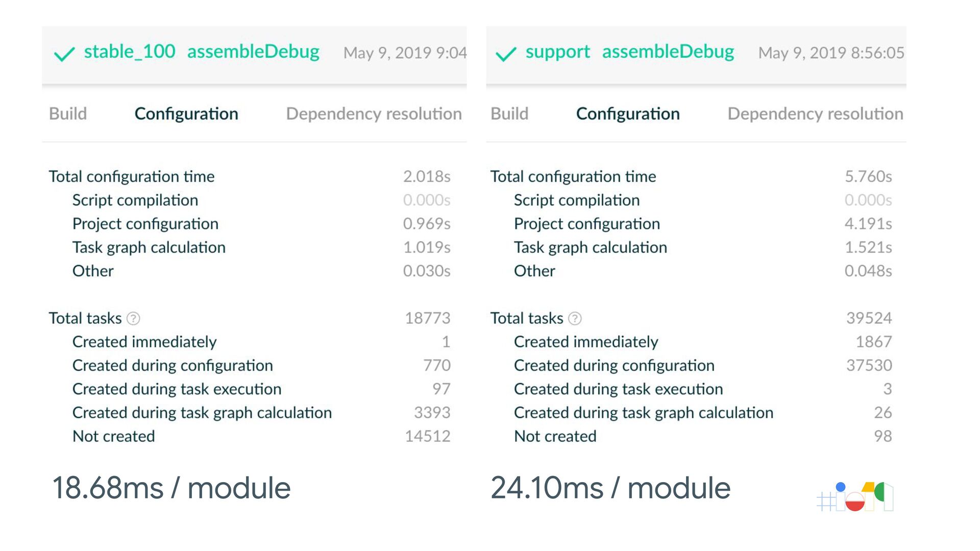Select the left panel's Configuration tab
Image resolution: width=980 pixels, height=551 pixels.
point(186,114)
